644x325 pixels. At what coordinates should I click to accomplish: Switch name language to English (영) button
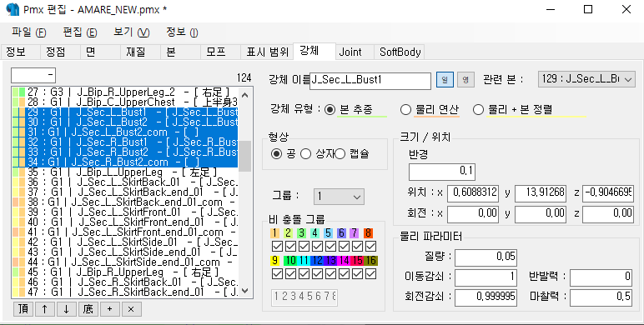pyautogui.click(x=465, y=80)
